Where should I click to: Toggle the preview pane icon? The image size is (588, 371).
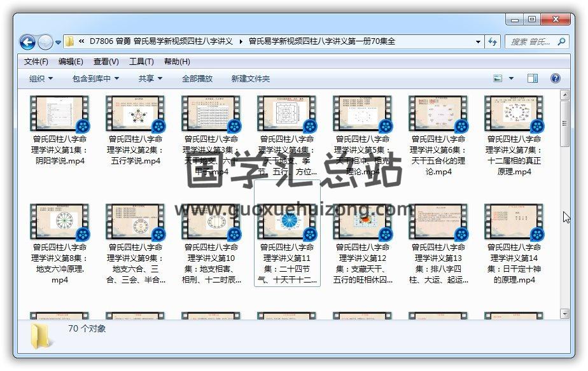(533, 78)
